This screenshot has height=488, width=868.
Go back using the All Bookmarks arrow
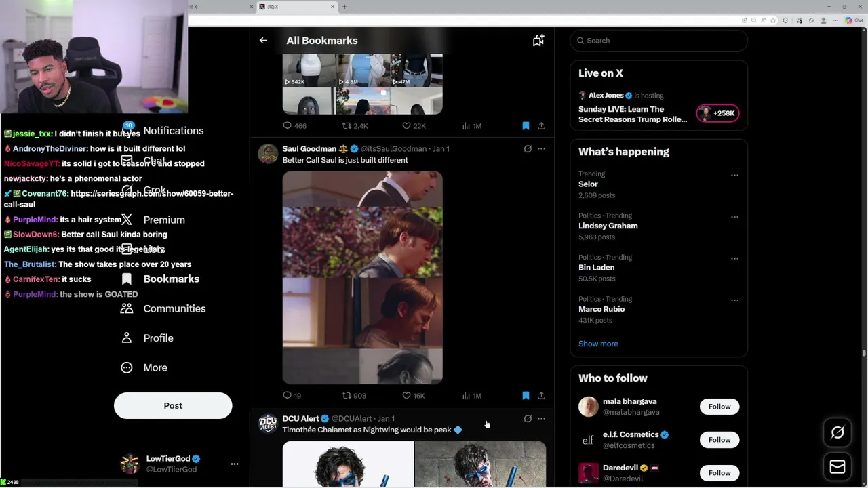pyautogui.click(x=263, y=41)
